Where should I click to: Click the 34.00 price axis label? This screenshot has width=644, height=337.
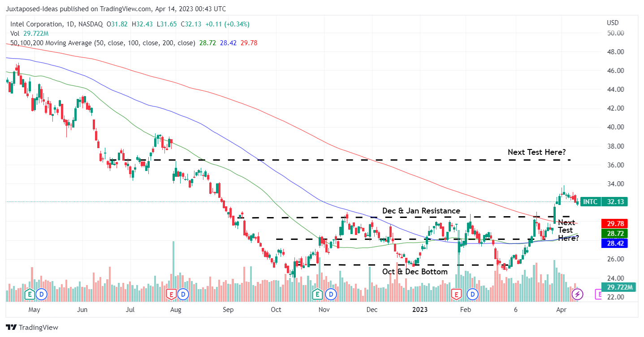[615, 183]
